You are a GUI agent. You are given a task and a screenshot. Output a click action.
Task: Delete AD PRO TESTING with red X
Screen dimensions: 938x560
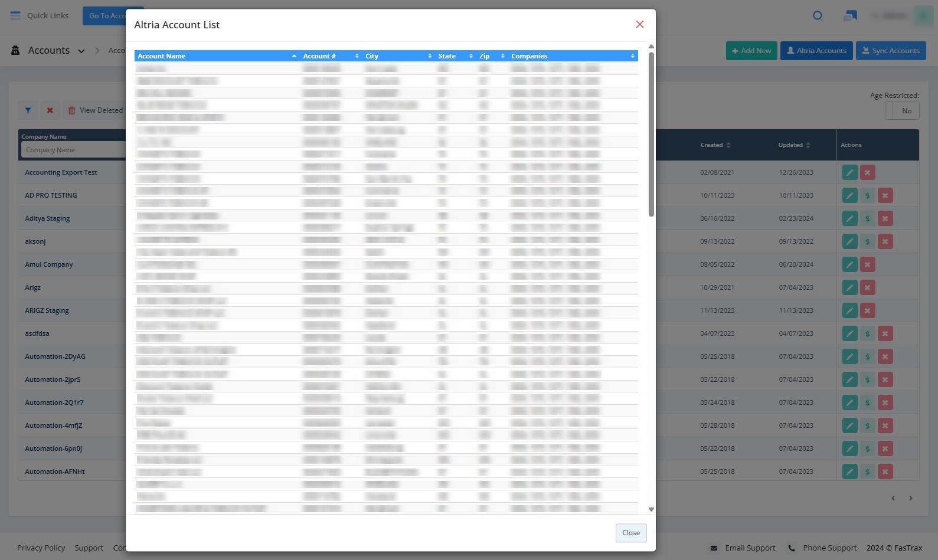point(885,195)
